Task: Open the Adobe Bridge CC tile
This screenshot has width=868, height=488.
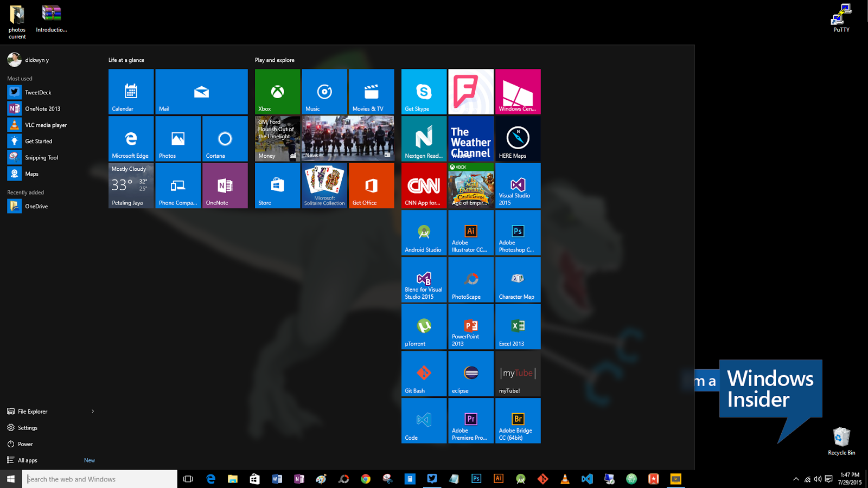Action: pos(518,421)
